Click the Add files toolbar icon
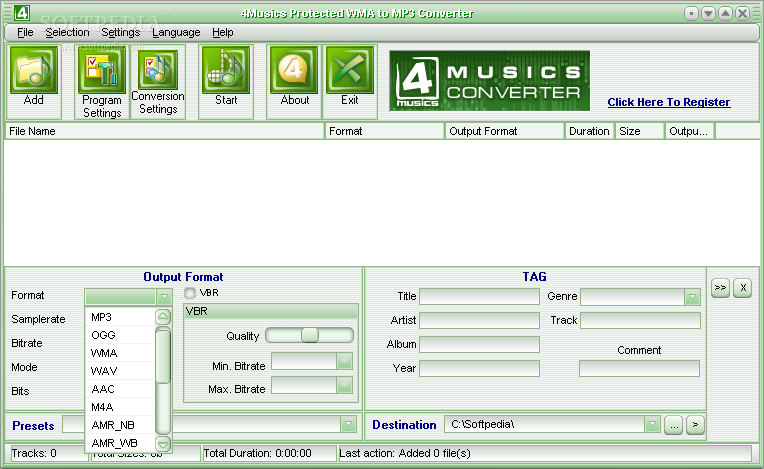Viewport: 764px width, 469px height. point(34,70)
